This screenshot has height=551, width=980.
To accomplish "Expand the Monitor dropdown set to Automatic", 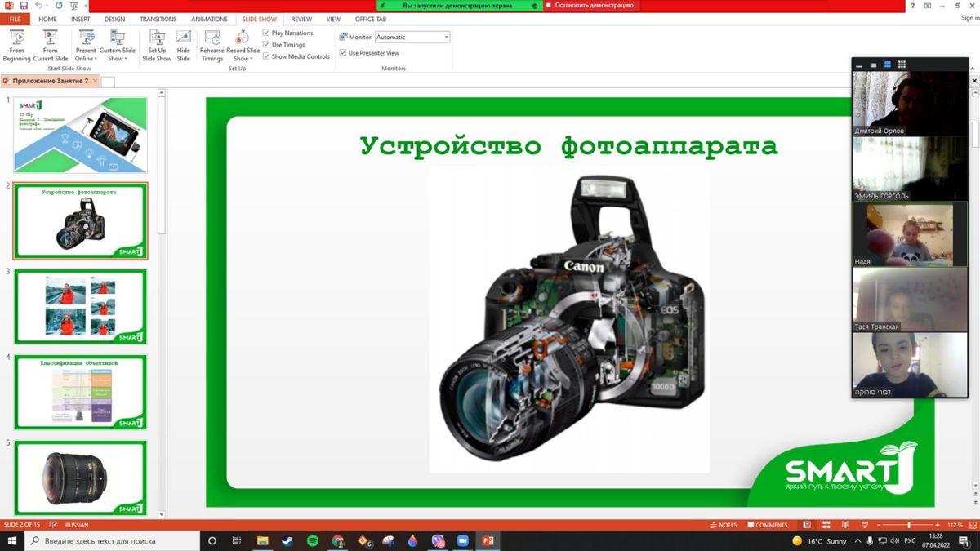I will click(446, 38).
